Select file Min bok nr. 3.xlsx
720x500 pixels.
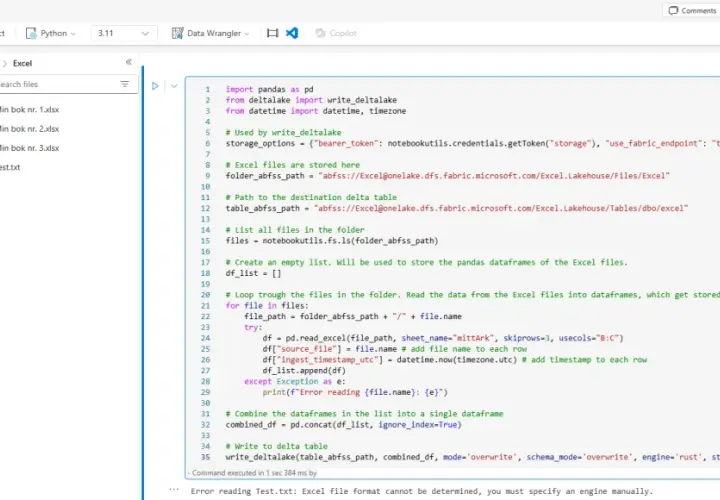[x=29, y=148]
